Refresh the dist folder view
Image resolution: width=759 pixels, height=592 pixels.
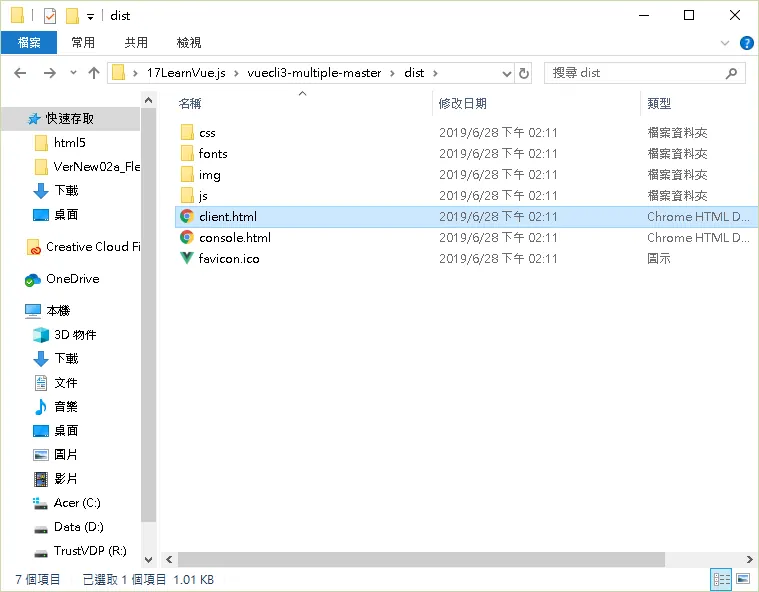point(524,73)
